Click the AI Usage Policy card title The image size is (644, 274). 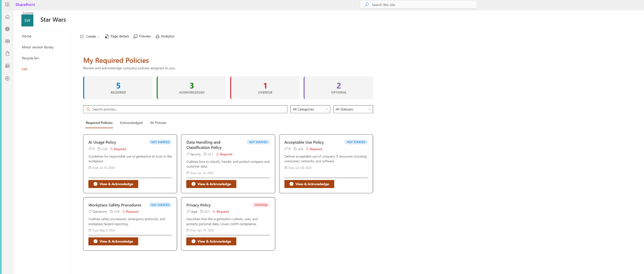102,142
